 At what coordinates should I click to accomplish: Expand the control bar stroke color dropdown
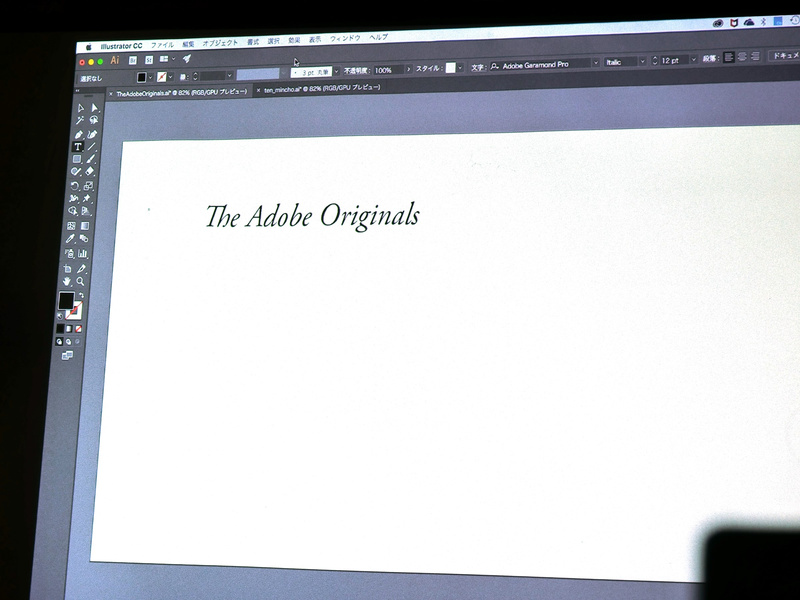tap(170, 77)
